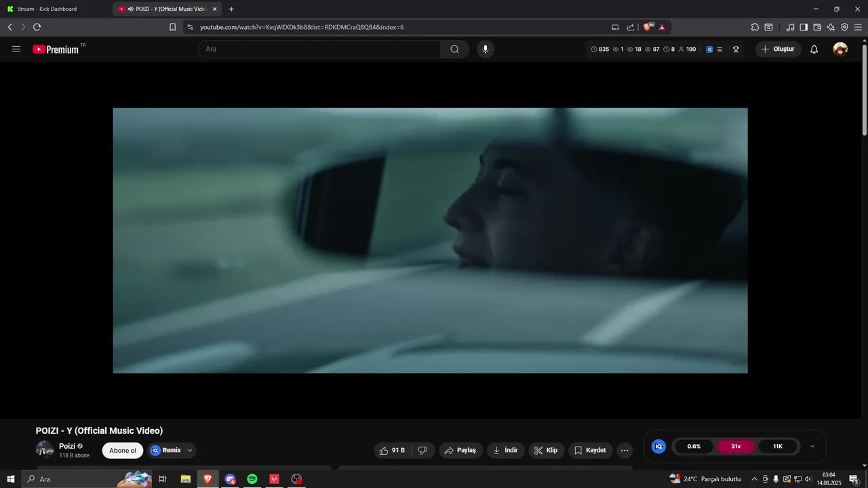Save video with Kaydet button
Screen dimensions: 868x488
coord(590,450)
